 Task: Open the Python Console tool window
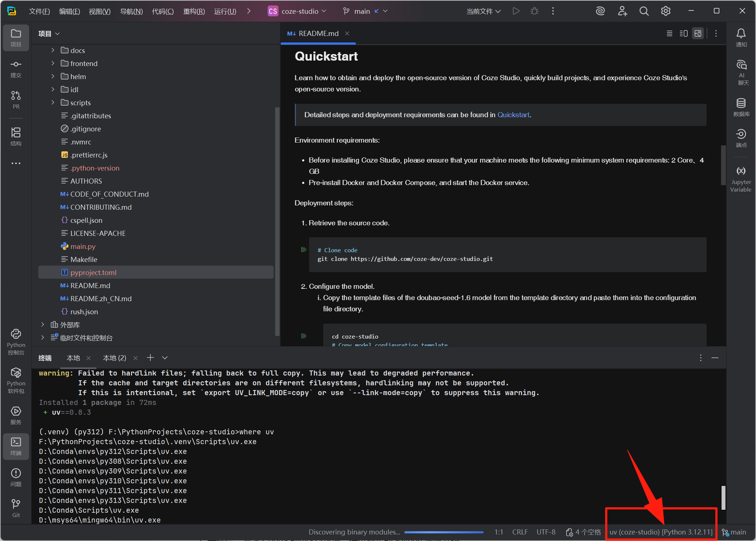(x=16, y=342)
